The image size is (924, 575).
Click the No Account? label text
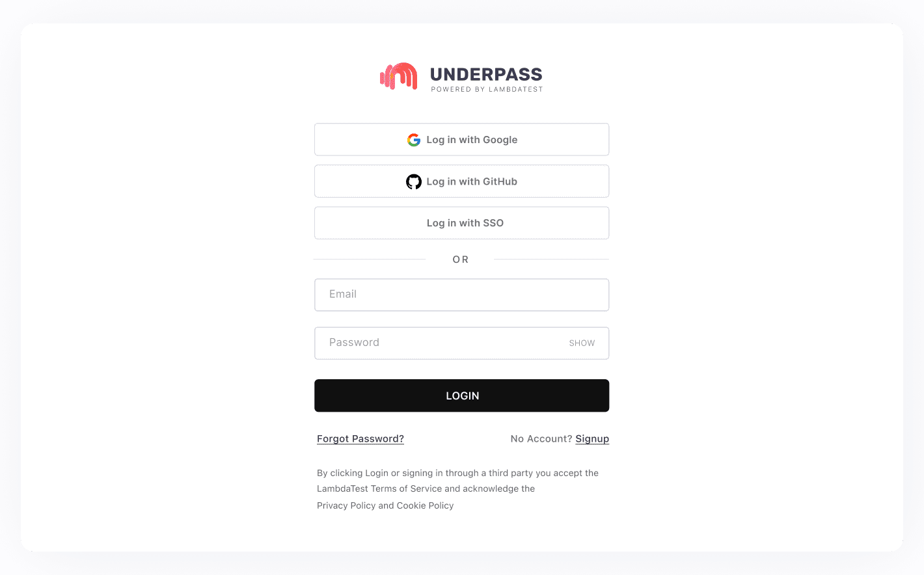(541, 438)
